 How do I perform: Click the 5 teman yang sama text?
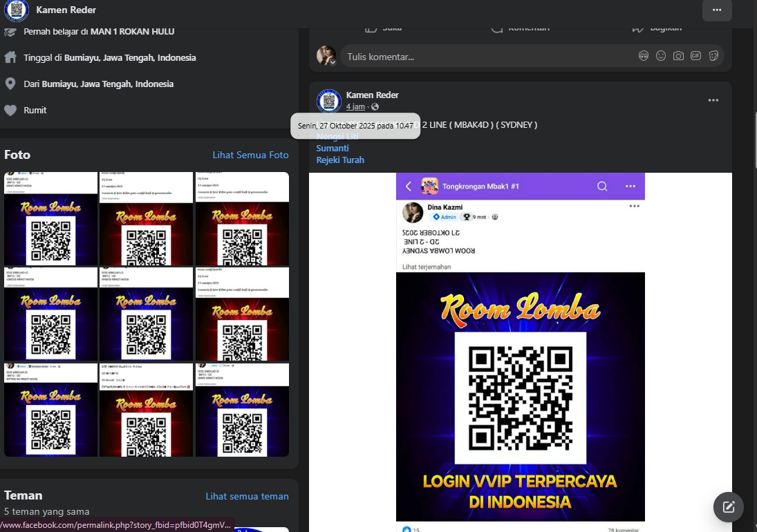pyautogui.click(x=47, y=511)
